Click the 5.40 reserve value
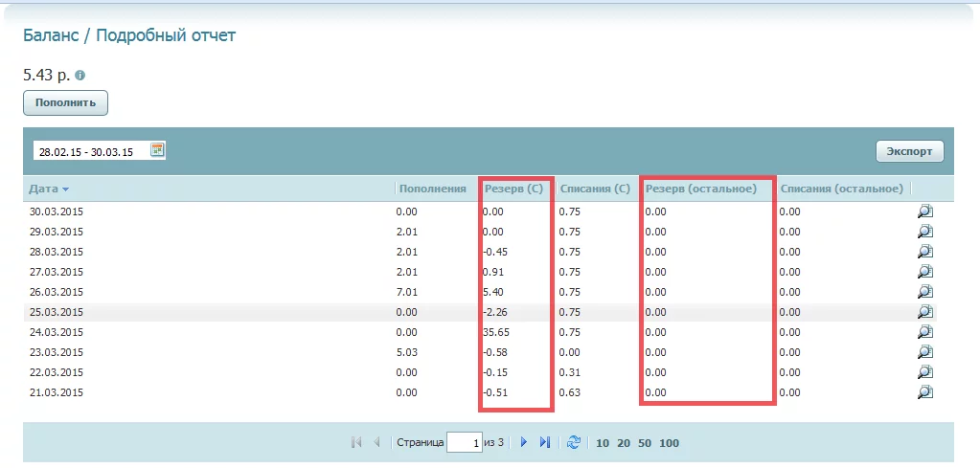This screenshot has height=468, width=980. pyautogui.click(x=493, y=292)
